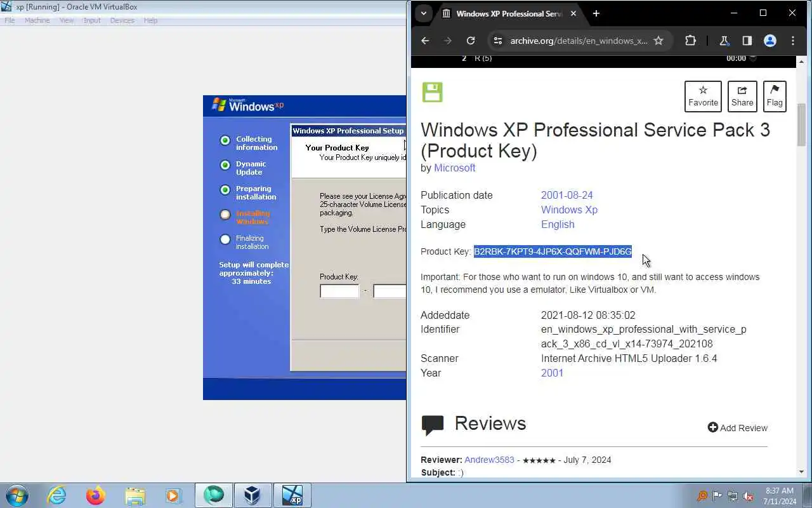Launch Firefox from the taskbar

[x=96, y=495]
